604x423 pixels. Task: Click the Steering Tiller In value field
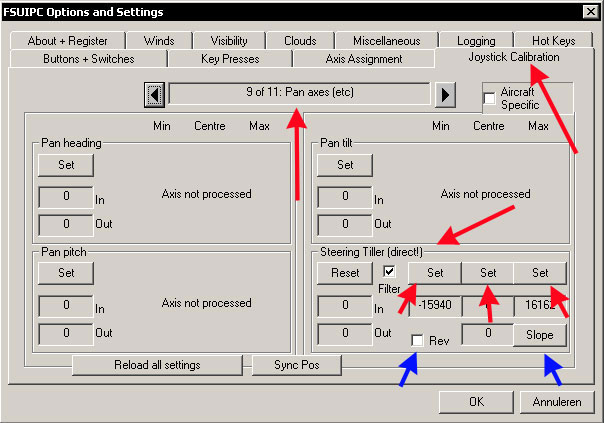tap(345, 306)
